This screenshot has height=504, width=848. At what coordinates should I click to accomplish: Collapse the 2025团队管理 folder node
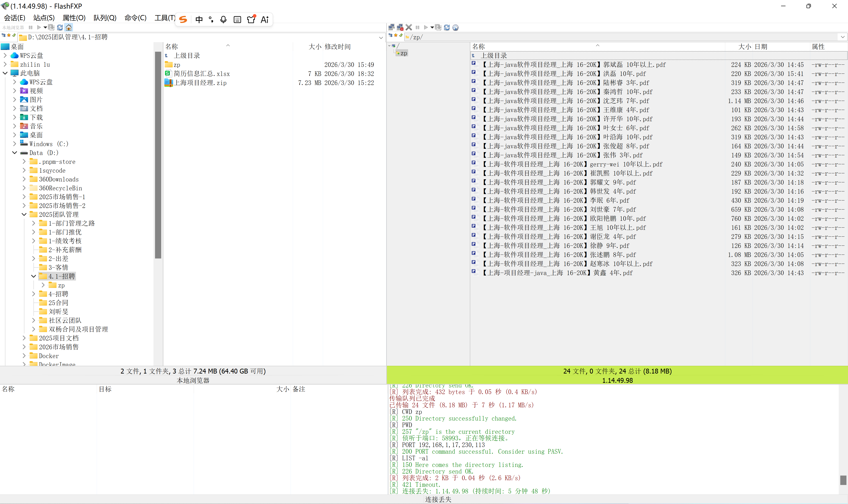(x=24, y=214)
